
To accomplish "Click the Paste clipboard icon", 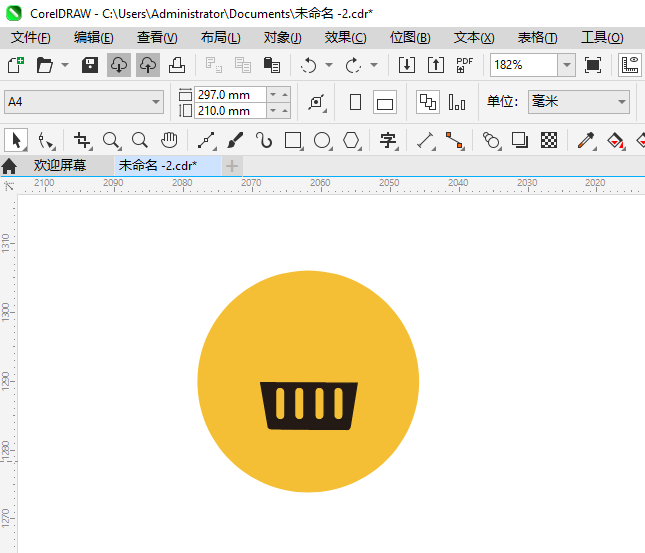I will [272, 65].
